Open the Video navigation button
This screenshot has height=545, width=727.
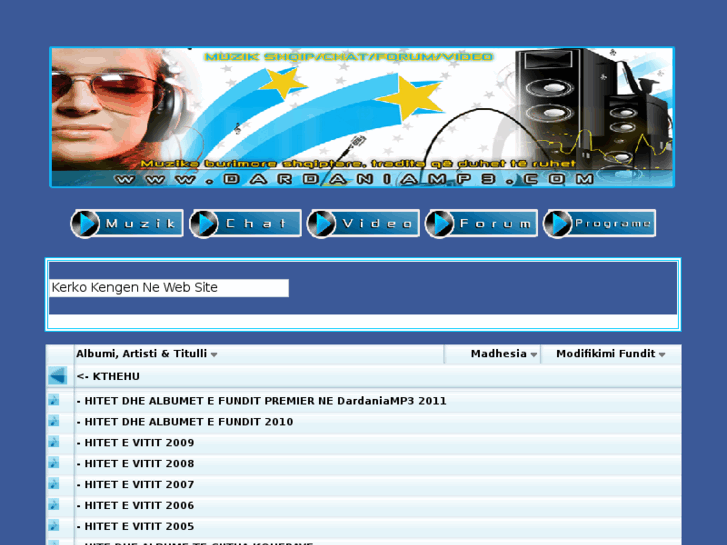pos(363,224)
